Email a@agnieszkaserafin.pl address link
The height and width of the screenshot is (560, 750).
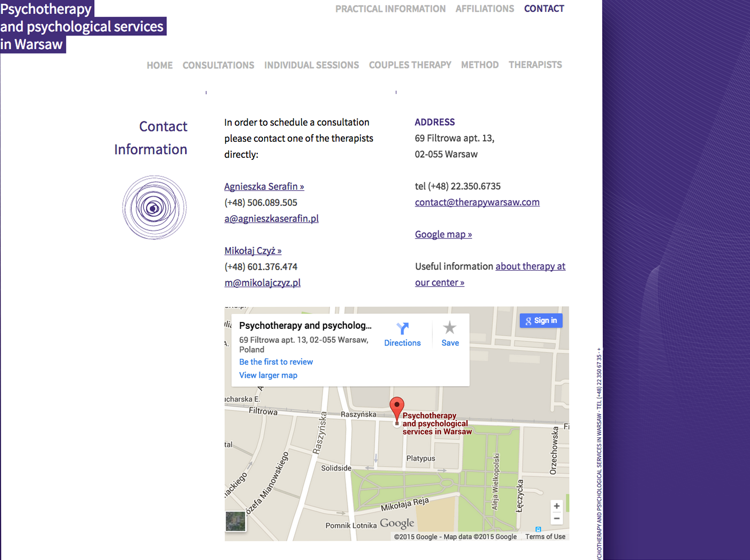click(271, 219)
